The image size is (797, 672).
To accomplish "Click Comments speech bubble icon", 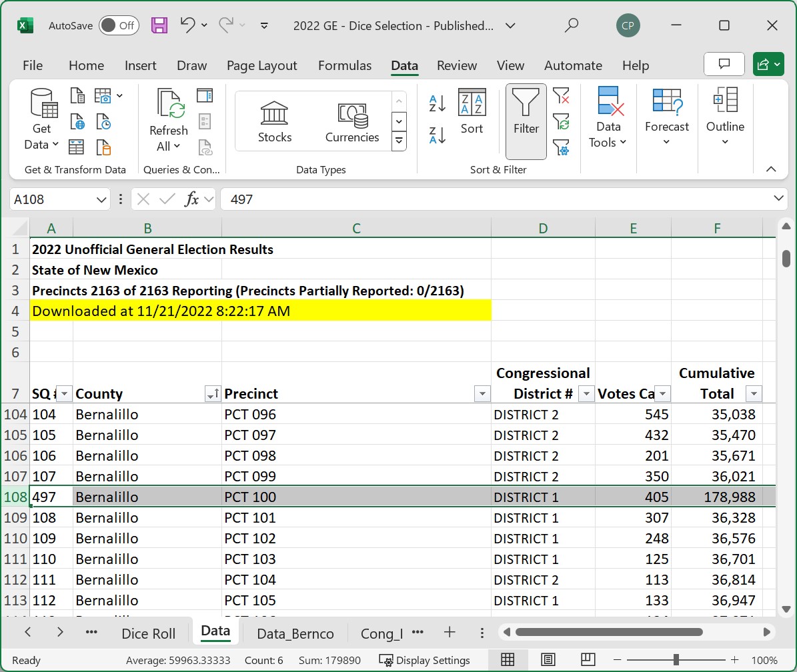I will [724, 64].
